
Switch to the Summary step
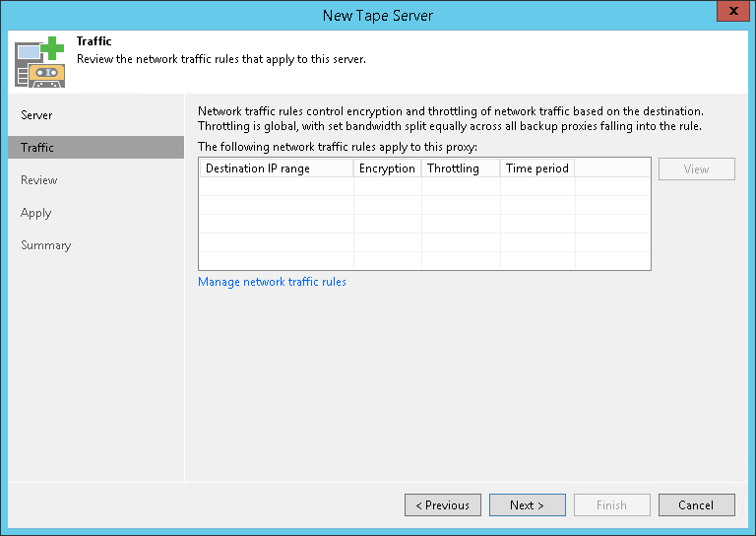46,245
